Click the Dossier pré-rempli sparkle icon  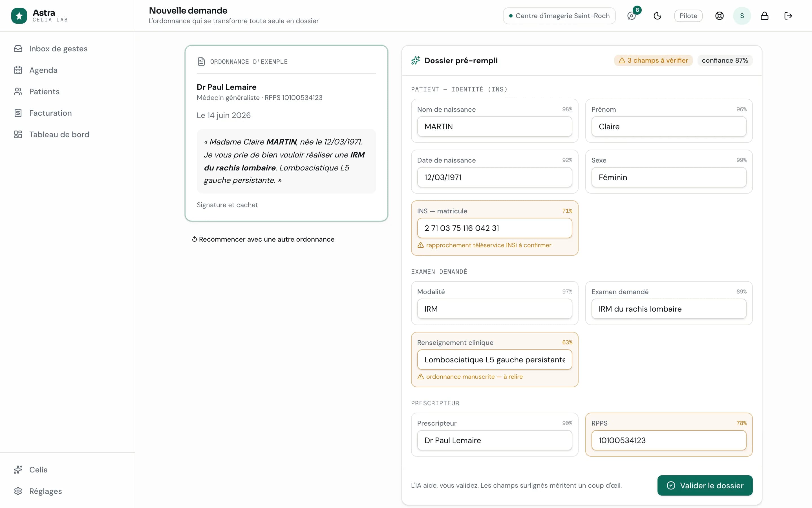415,60
